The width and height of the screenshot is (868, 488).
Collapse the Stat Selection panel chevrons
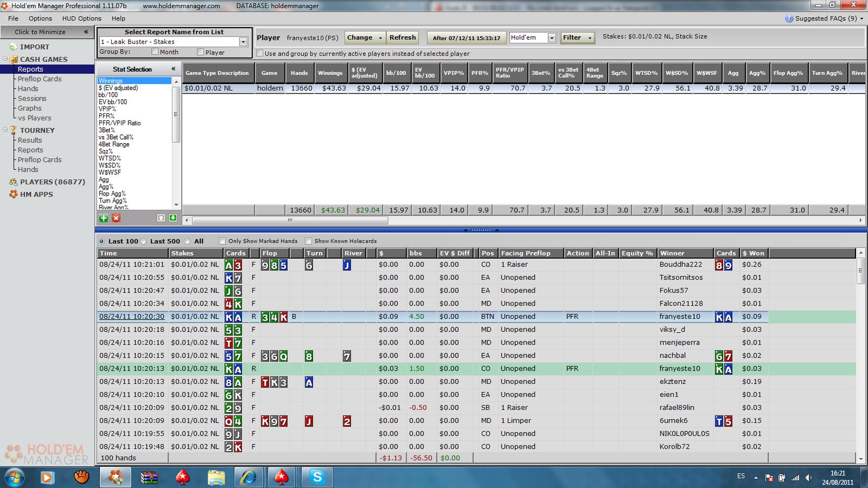(x=173, y=69)
